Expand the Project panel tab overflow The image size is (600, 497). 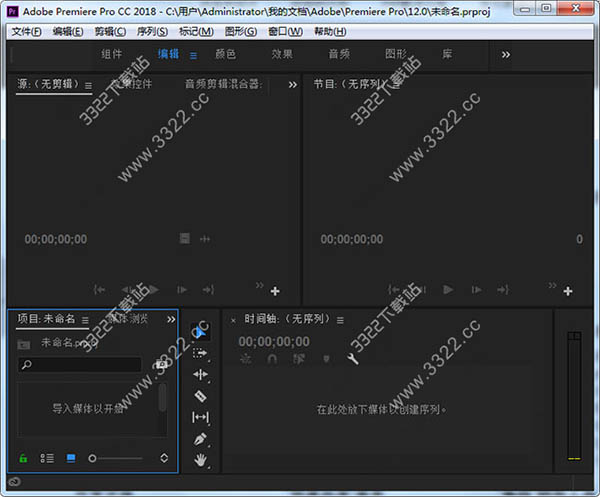pos(171,319)
